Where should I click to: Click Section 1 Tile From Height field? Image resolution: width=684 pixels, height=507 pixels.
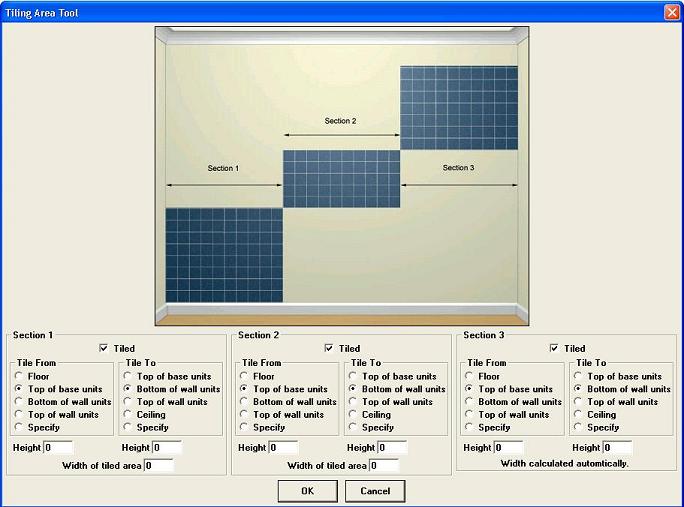coord(58,448)
